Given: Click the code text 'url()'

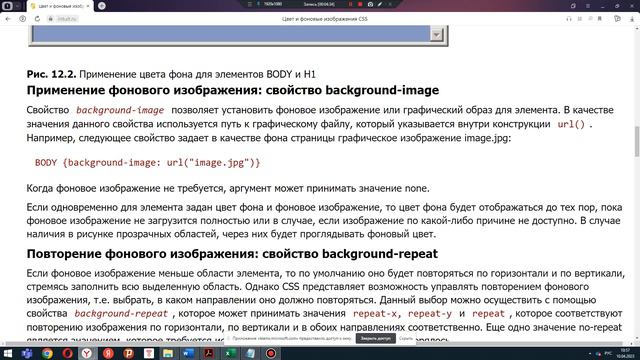Looking at the screenshot, I should click(571, 124).
